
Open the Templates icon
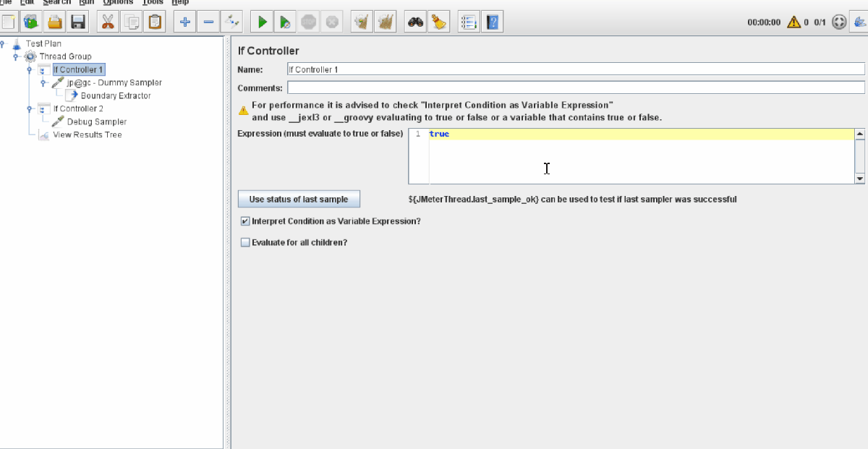[30, 22]
